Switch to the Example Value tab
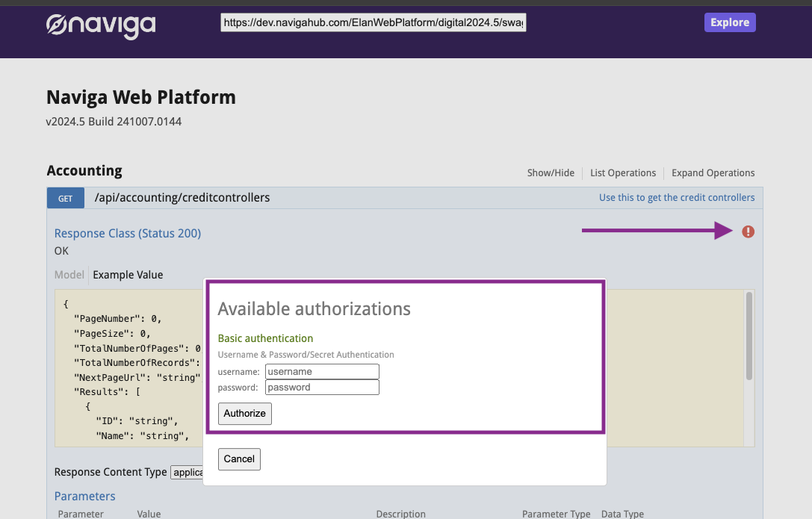This screenshot has width=812, height=519. [x=128, y=275]
